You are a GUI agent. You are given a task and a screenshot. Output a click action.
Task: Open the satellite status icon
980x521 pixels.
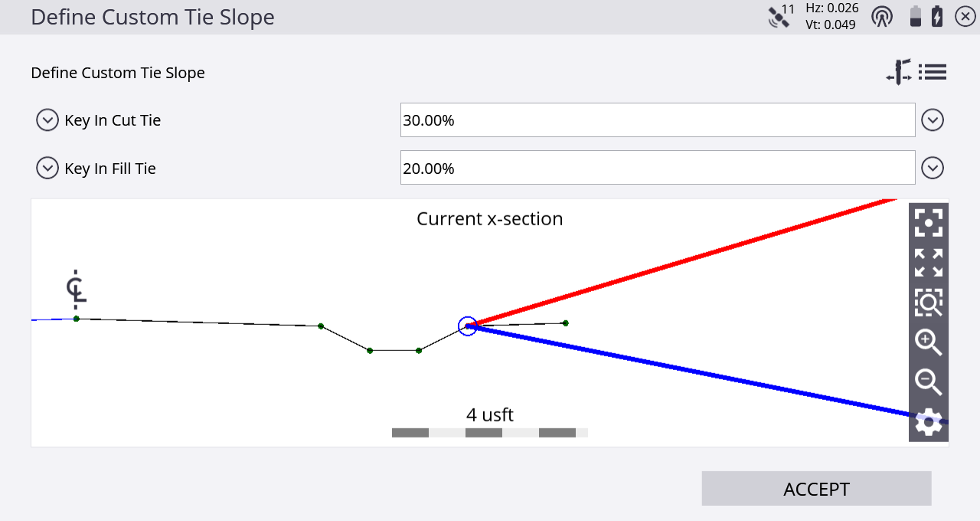tap(781, 16)
